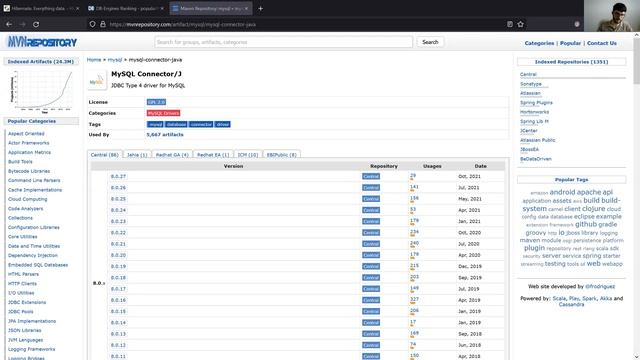The image size is (640, 360).
Task: Close the Maven Repository tab
Action: tap(246, 8)
